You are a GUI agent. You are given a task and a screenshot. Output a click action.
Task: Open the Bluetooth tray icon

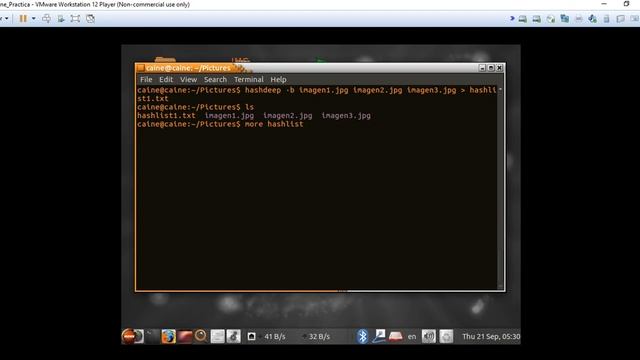362,336
